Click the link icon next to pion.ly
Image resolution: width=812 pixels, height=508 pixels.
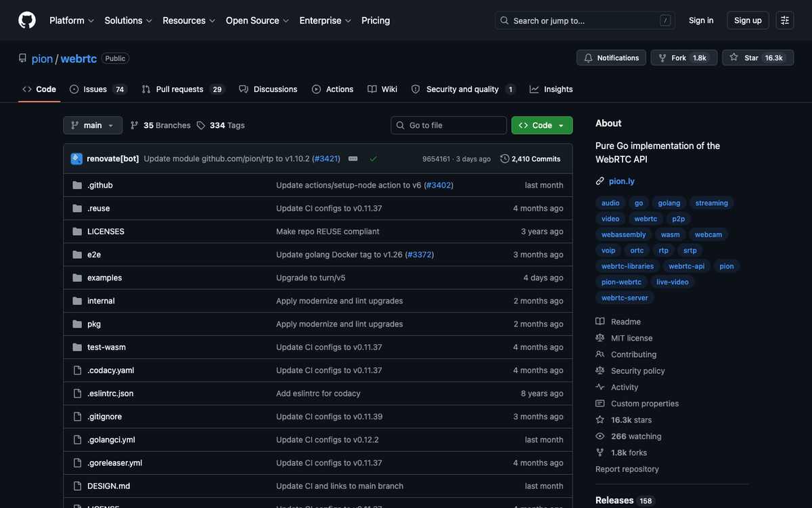(x=600, y=181)
